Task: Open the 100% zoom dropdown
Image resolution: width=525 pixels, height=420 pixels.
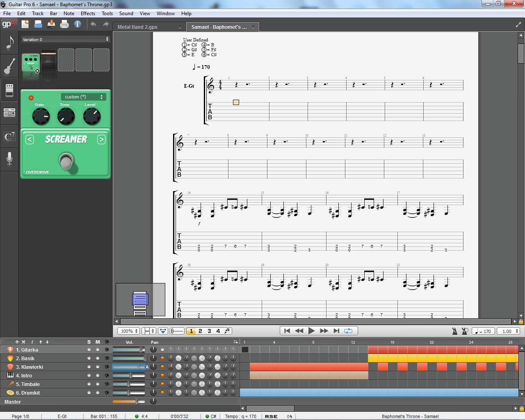Action: pos(129,331)
